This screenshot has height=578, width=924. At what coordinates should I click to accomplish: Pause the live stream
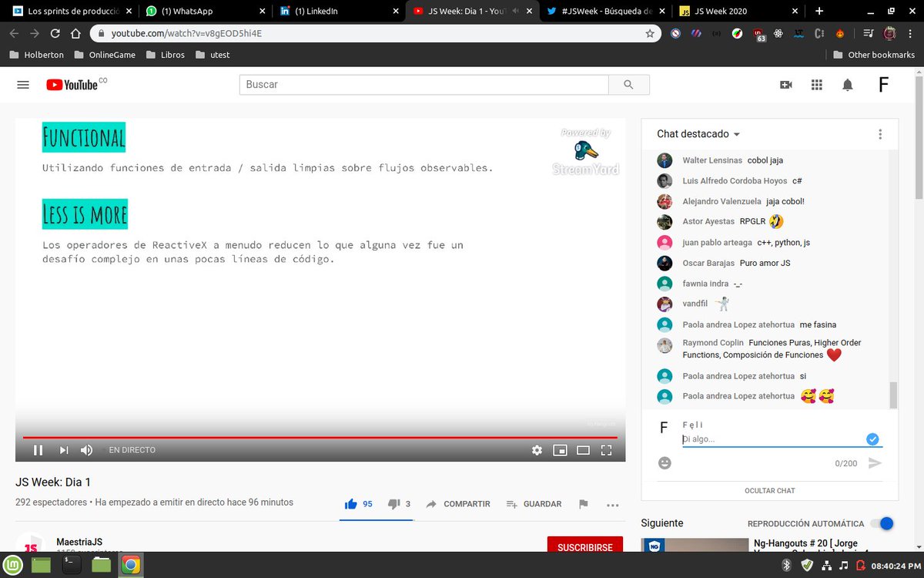[38, 450]
